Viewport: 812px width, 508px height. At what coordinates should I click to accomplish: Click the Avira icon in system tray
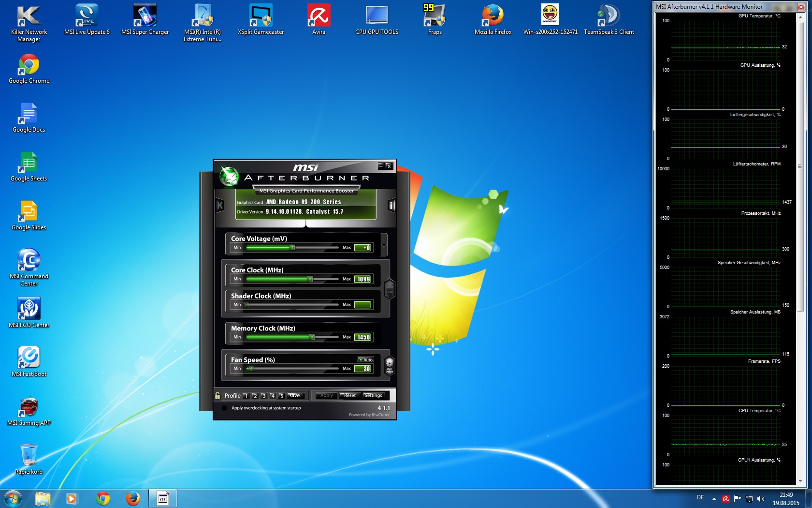click(726, 499)
